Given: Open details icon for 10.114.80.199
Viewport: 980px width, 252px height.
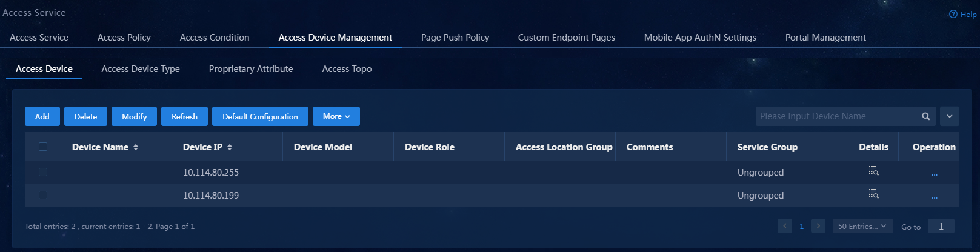Looking at the screenshot, I should click(x=873, y=194).
